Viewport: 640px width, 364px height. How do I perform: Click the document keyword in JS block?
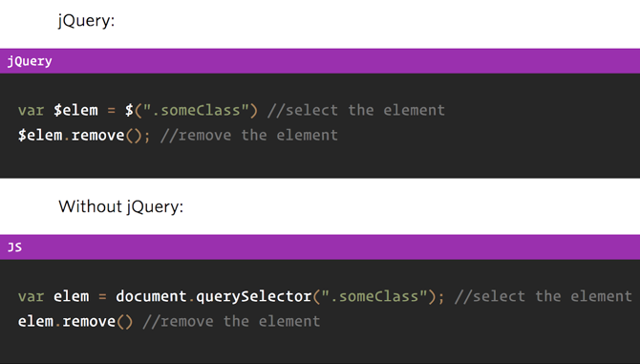pos(151,296)
